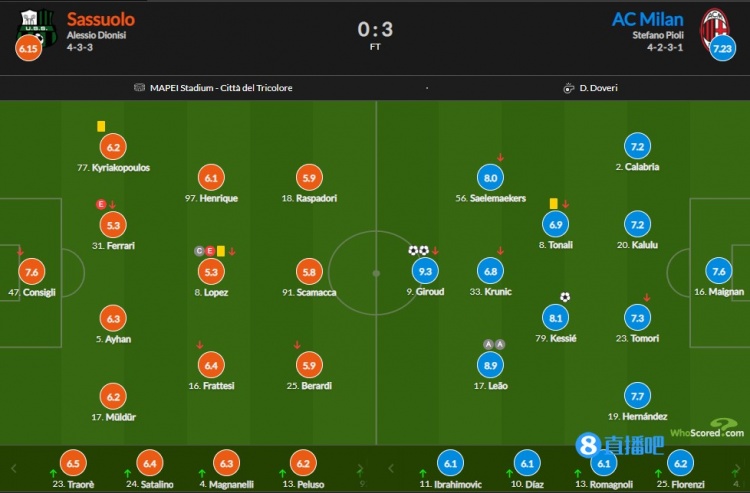Screen dimensions: 750x493
Task: Click the referee whistle icon near D. Doveri
Action: 568,88
